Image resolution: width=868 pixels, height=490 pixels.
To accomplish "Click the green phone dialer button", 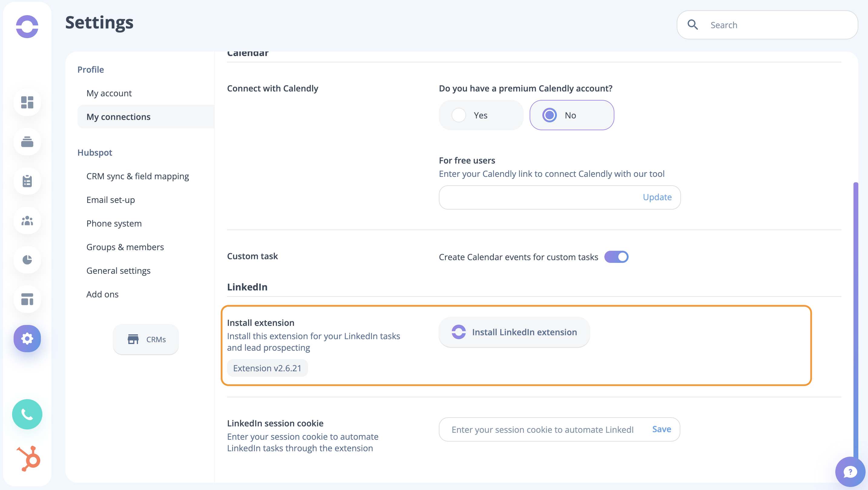I will pos(27,414).
